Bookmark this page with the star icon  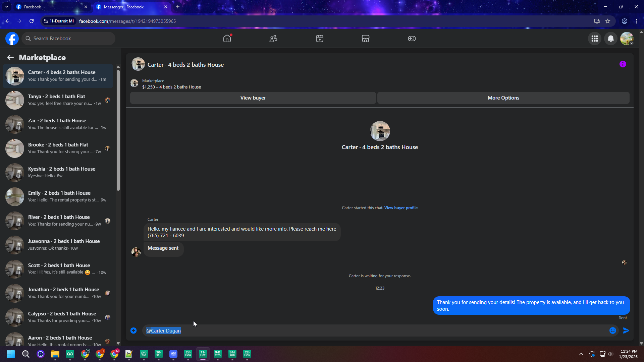(608, 21)
